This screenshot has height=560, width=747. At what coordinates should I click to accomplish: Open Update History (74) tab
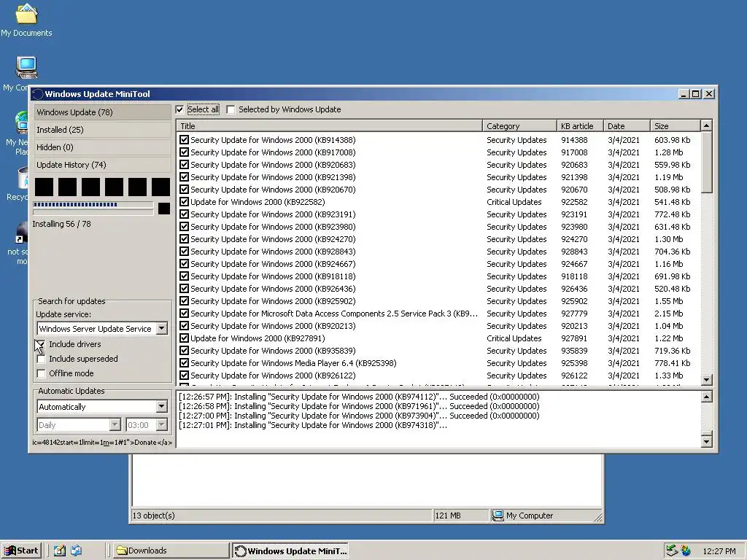click(102, 165)
